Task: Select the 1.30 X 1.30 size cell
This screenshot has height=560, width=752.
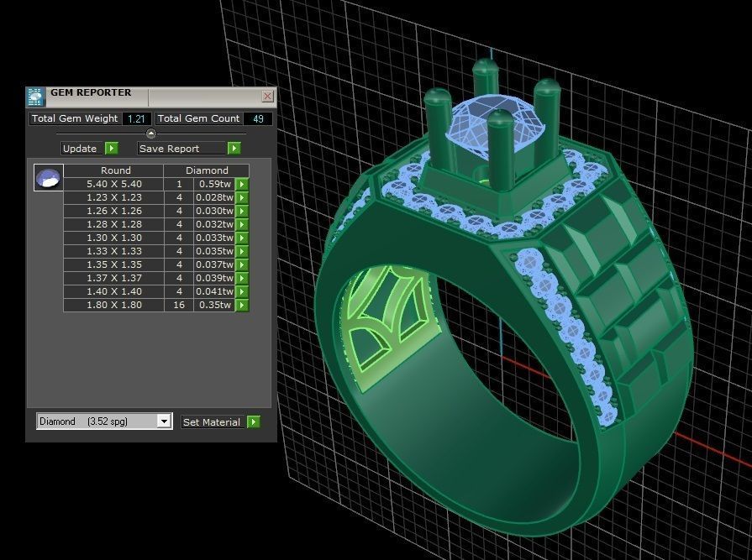Action: click(x=113, y=238)
